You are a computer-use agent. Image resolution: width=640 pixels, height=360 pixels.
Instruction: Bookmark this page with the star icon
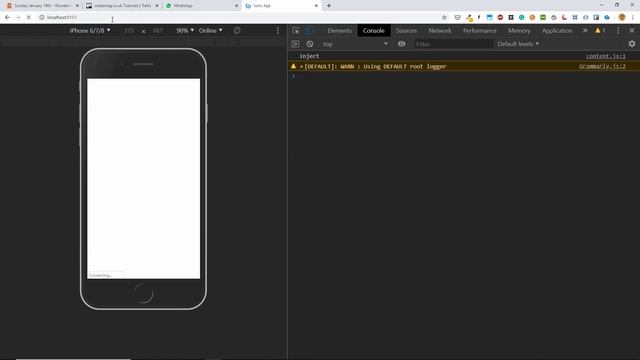point(444,18)
